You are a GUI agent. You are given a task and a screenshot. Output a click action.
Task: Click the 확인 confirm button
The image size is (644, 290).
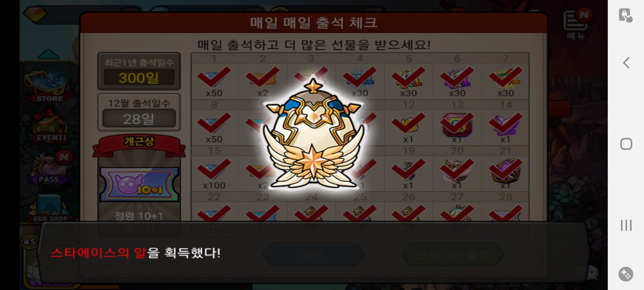click(313, 255)
